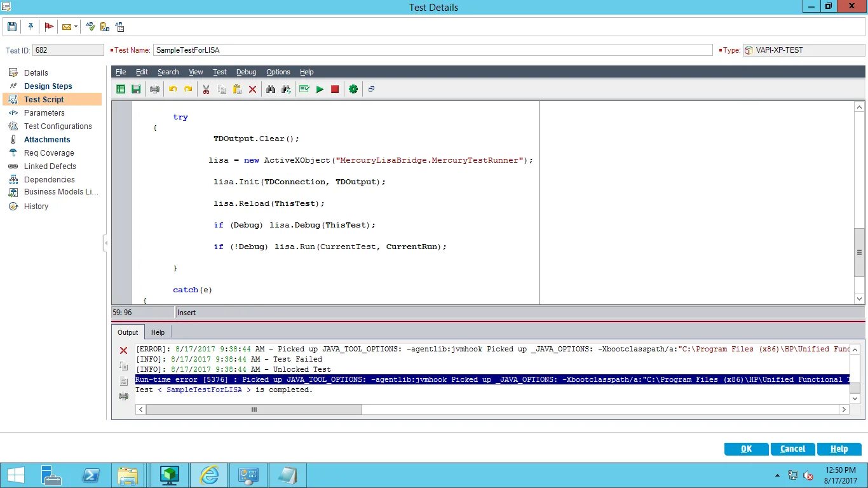Click the Test ID field showing 682

pos(68,50)
